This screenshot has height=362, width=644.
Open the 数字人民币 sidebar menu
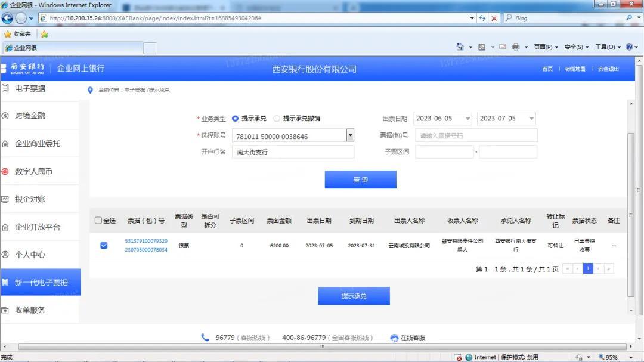pos(41,171)
